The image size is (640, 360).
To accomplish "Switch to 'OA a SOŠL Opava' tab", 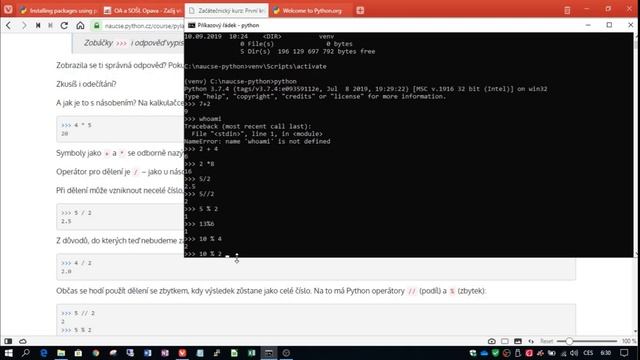I will [x=142, y=11].
